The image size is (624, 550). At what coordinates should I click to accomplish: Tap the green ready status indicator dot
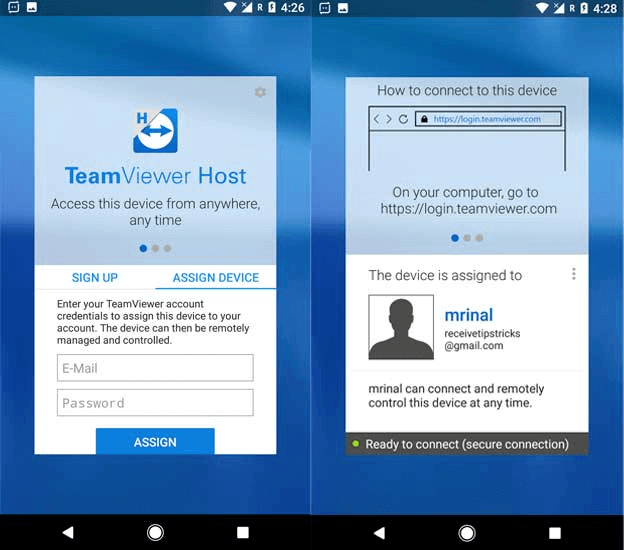tap(356, 444)
